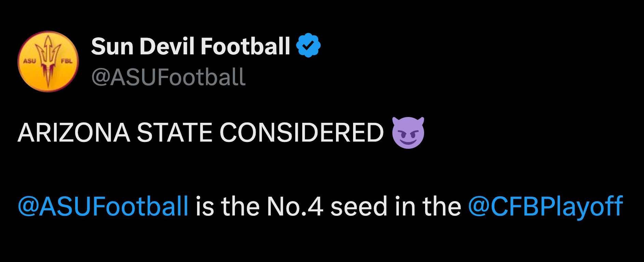
Task: Click the word CONSIDERED in the tweet
Action: [302, 133]
